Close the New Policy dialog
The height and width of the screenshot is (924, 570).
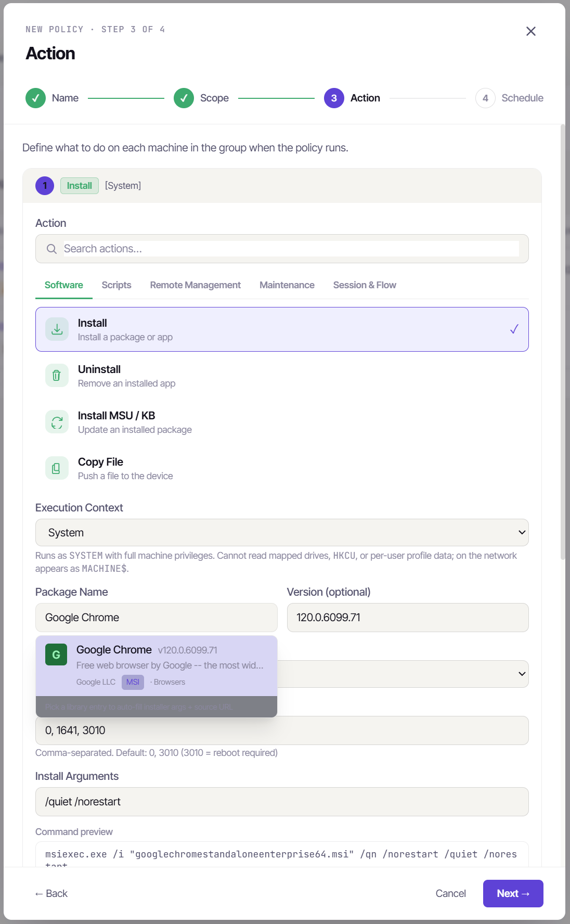pos(530,31)
